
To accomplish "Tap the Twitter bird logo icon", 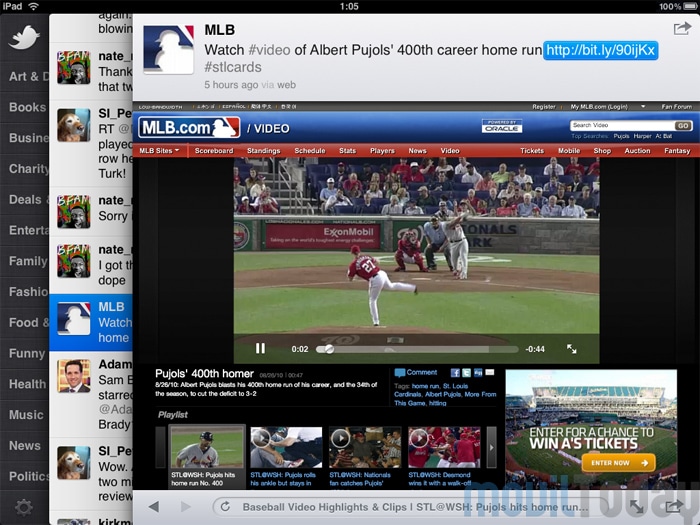I will coord(24,37).
